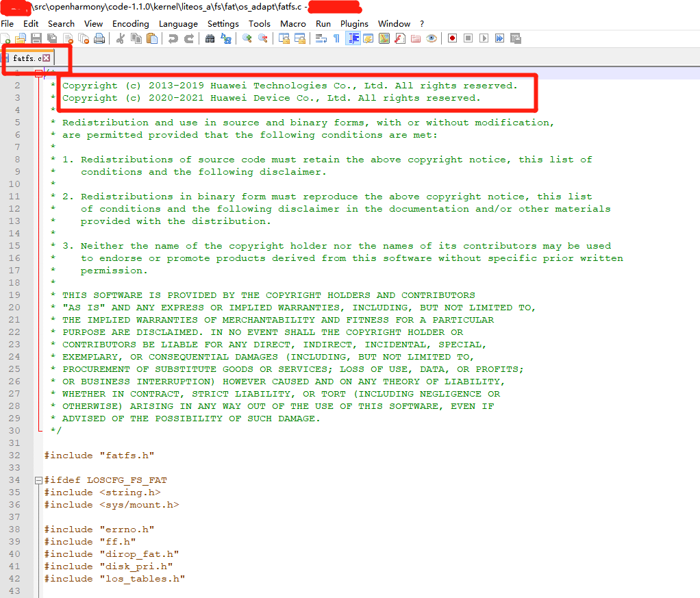The width and height of the screenshot is (700, 598).
Task: Paste clipboard using the toolbar icon
Action: [x=152, y=38]
